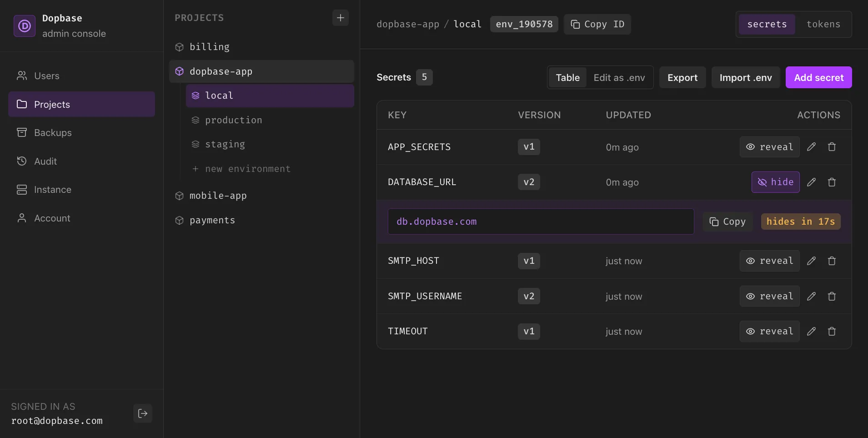Delete the APP_SECRETS secret
This screenshot has height=438, width=868.
(x=832, y=147)
